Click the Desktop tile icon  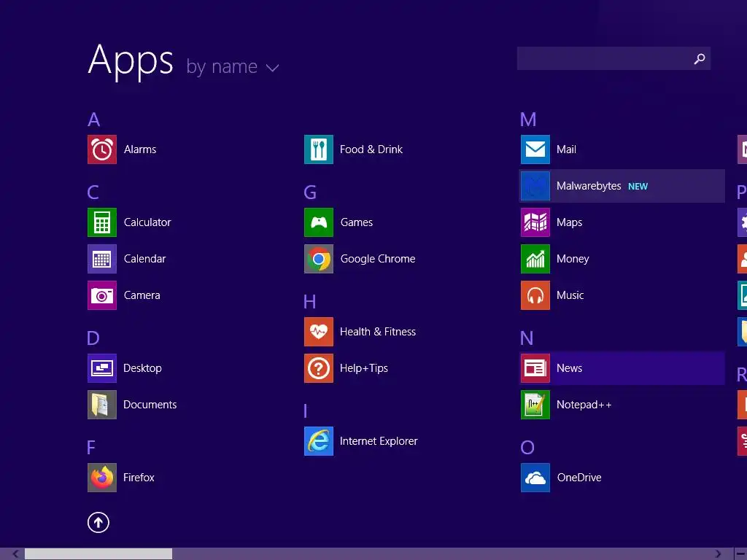click(102, 368)
